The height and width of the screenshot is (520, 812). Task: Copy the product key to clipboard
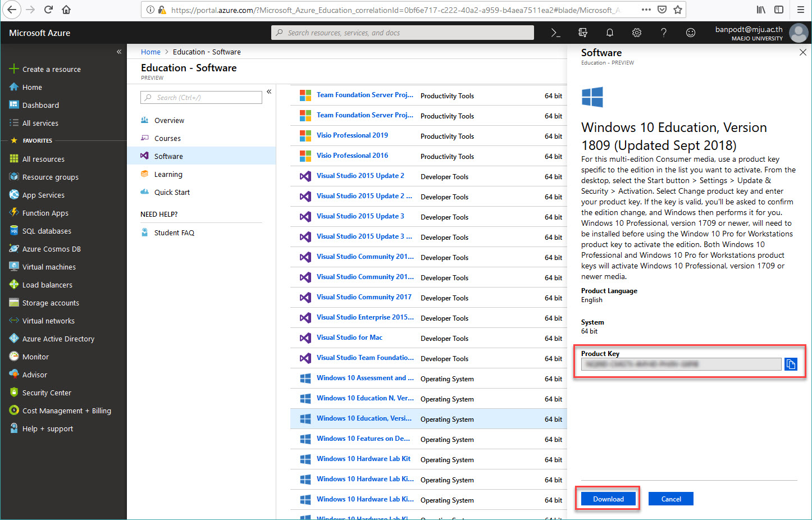pos(791,364)
